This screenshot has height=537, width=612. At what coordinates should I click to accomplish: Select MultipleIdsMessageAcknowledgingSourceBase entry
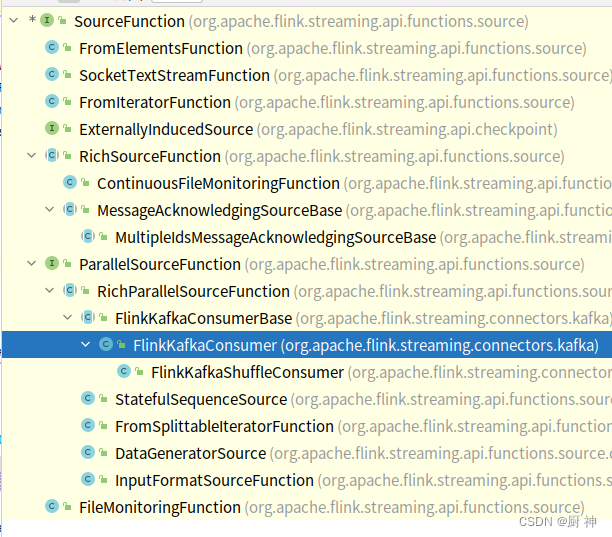tap(276, 237)
